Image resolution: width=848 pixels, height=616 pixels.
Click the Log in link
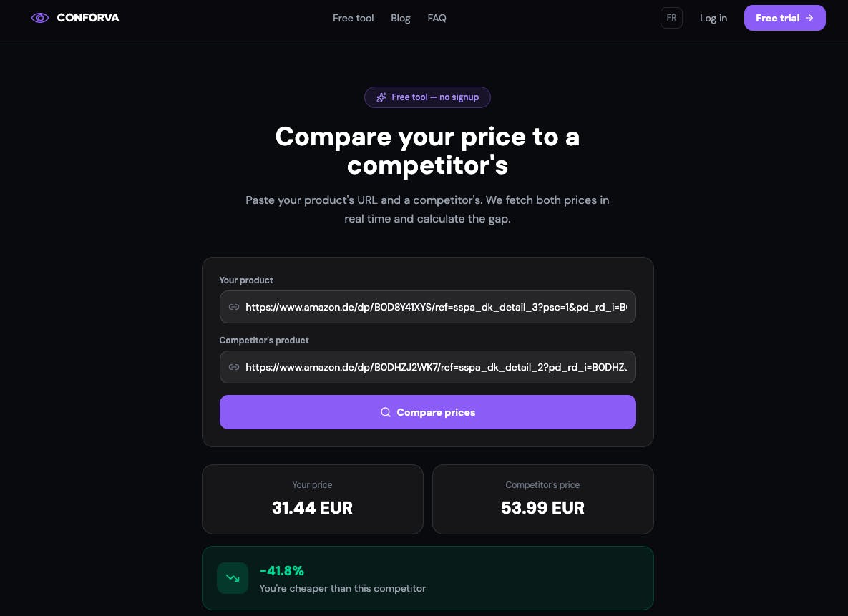(x=713, y=18)
